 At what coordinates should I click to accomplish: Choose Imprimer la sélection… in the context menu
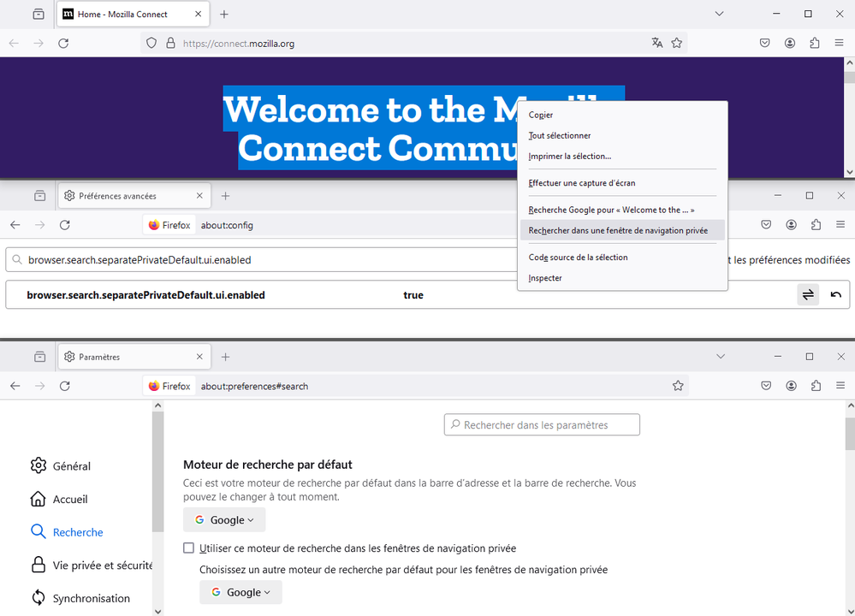(622, 157)
